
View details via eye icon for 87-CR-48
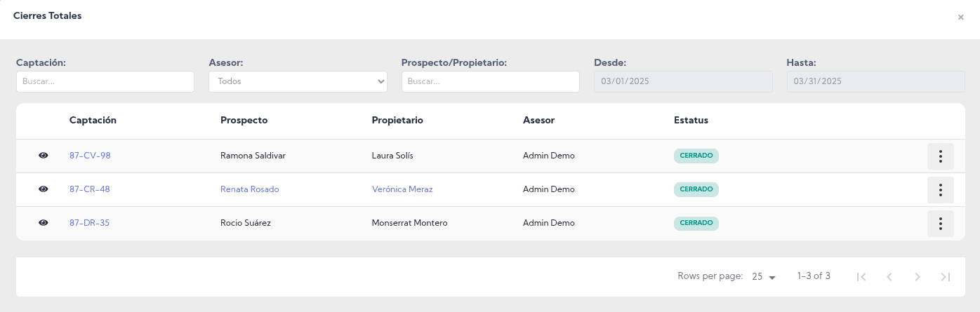44,189
